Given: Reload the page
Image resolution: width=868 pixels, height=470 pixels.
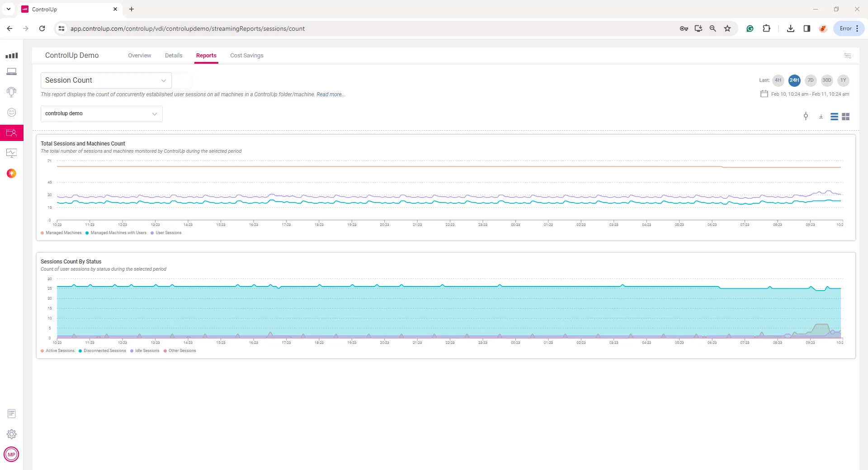Looking at the screenshot, I should point(42,28).
